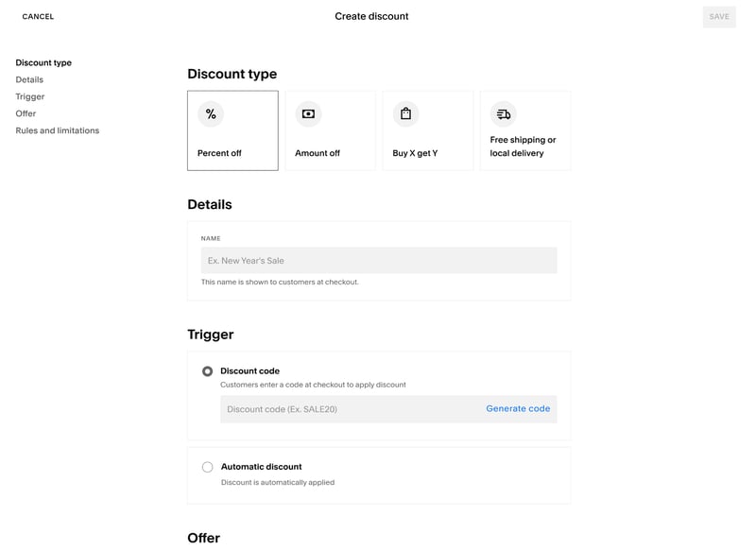The image size is (756, 550).
Task: Select the Discount code radio button
Action: click(x=207, y=371)
